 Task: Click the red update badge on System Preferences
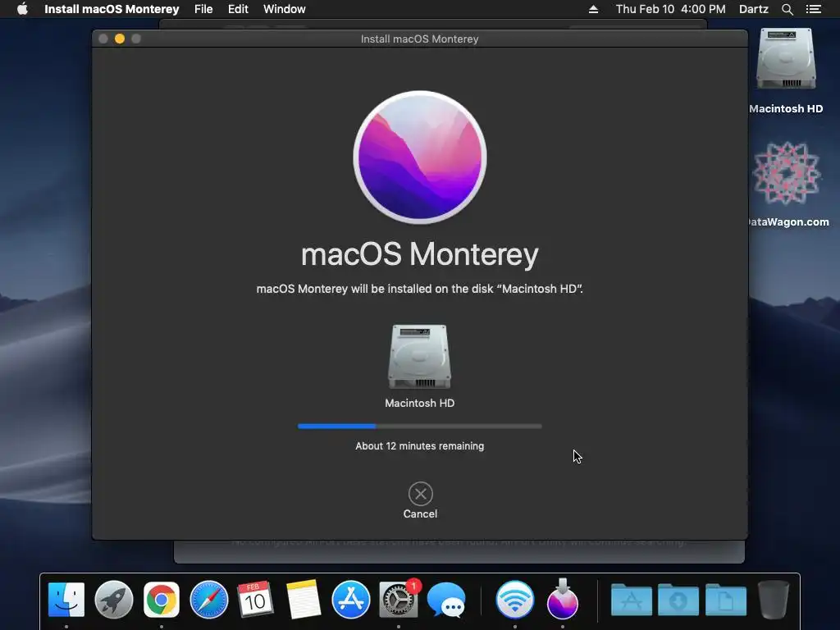tap(413, 586)
